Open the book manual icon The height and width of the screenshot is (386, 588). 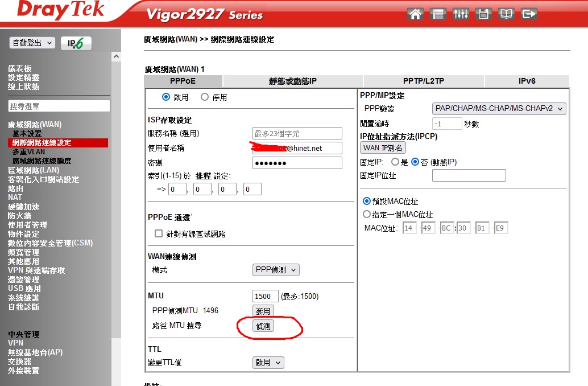(x=506, y=14)
